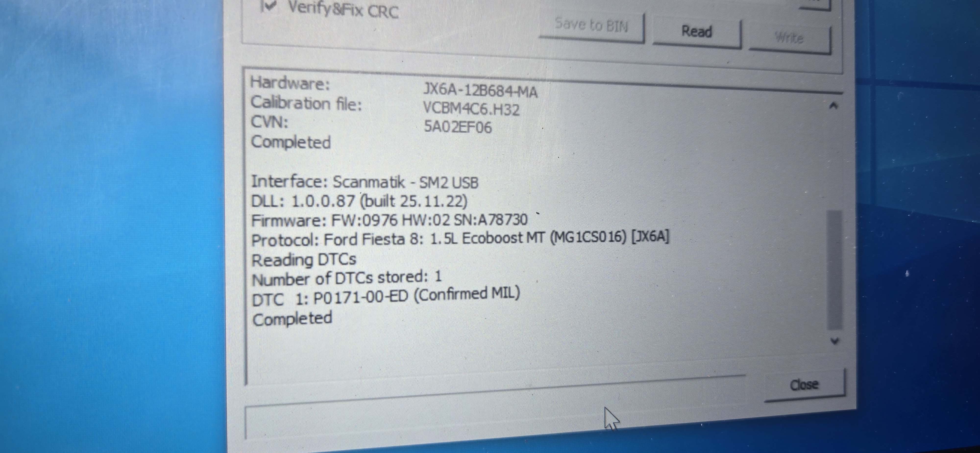Click the log scrollbar down arrow
980x453 pixels.
click(835, 341)
